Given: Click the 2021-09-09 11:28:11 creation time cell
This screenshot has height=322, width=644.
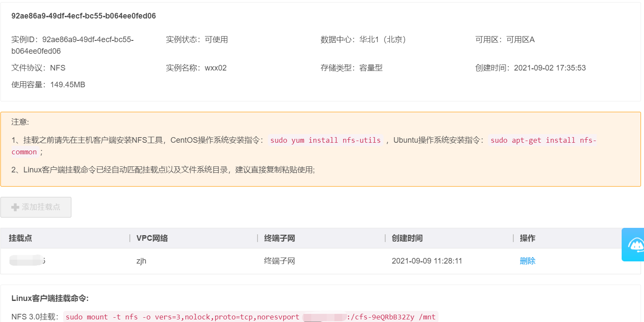Looking at the screenshot, I should [427, 261].
